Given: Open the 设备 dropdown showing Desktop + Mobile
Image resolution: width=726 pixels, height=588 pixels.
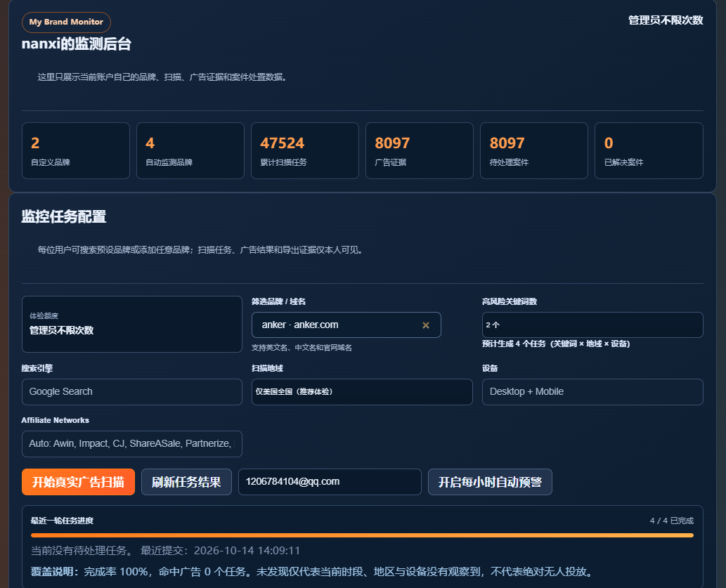Looking at the screenshot, I should pyautogui.click(x=592, y=392).
